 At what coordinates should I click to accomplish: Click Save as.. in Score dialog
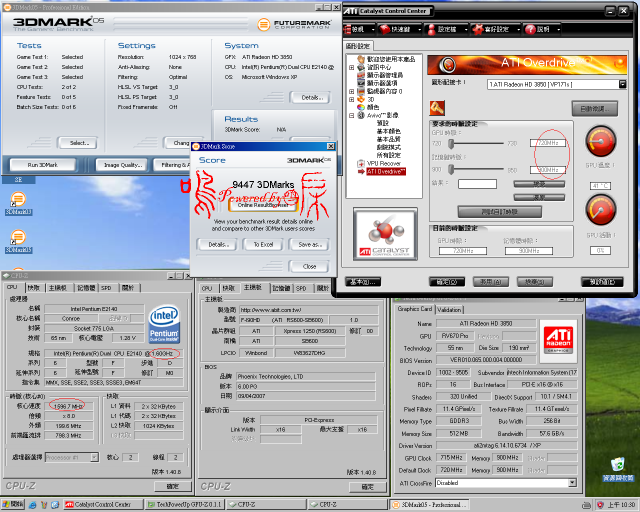309,245
